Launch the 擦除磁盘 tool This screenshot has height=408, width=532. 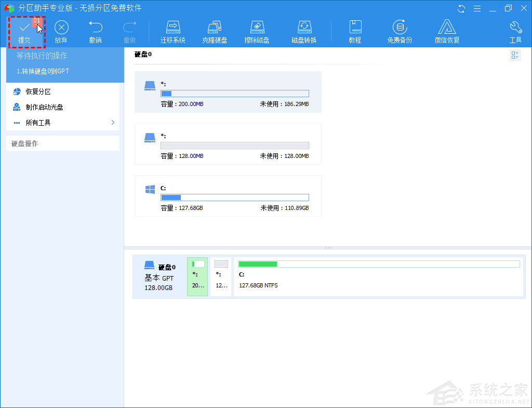257,30
